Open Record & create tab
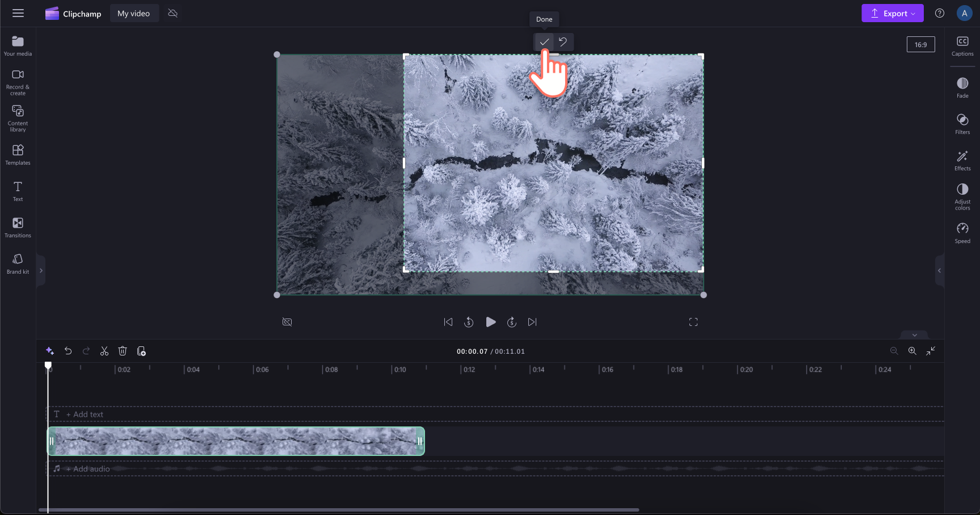The image size is (980, 515). (x=18, y=82)
